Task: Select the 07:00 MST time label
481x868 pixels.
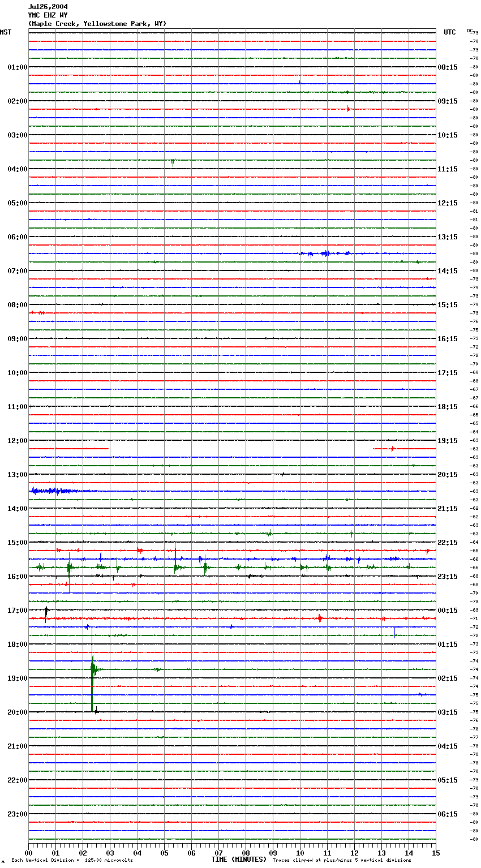Action: tap(18, 271)
